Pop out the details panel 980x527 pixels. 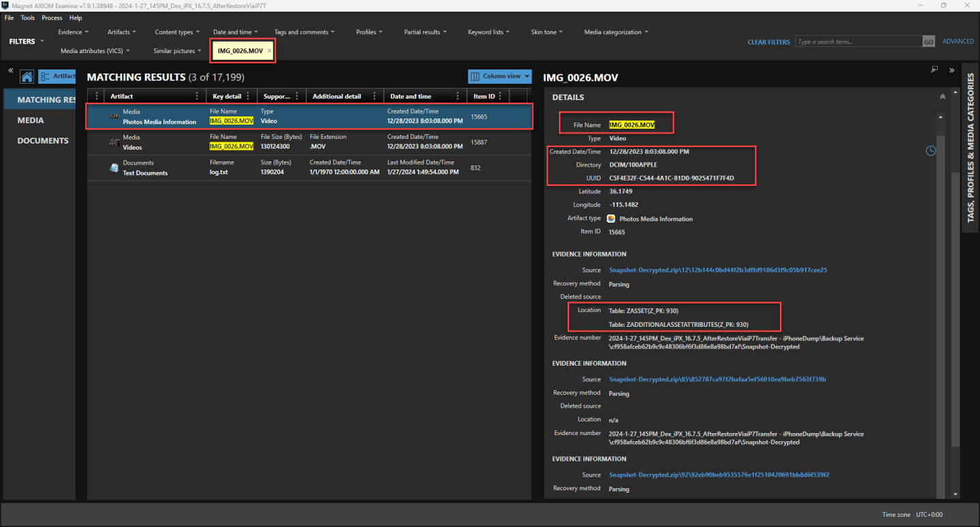[934, 69]
